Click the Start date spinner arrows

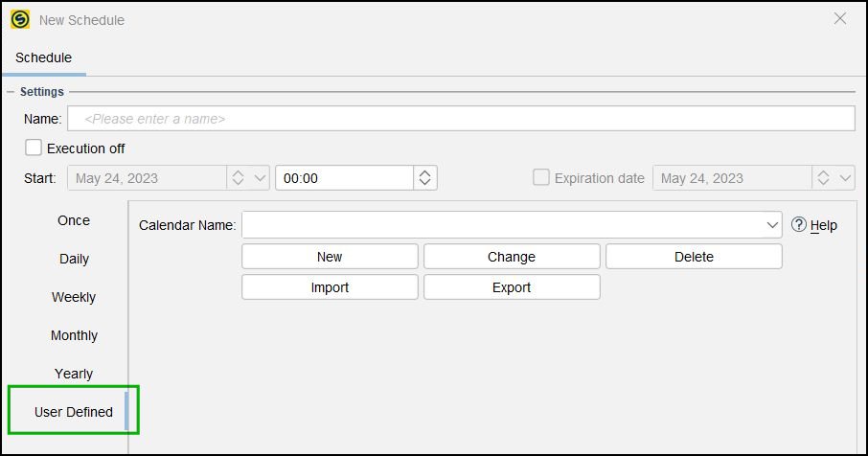(x=238, y=177)
